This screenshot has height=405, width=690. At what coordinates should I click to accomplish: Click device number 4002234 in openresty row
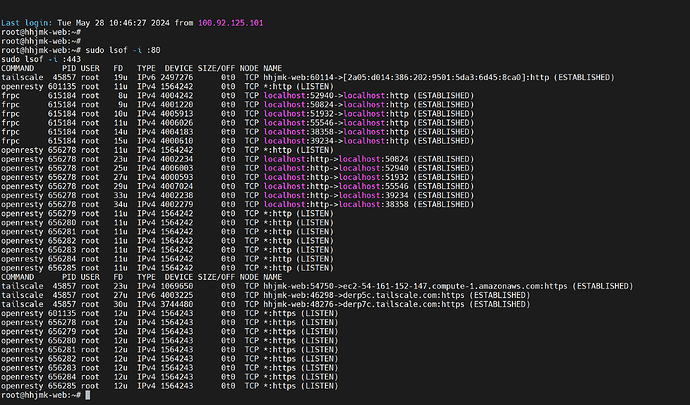click(x=176, y=159)
